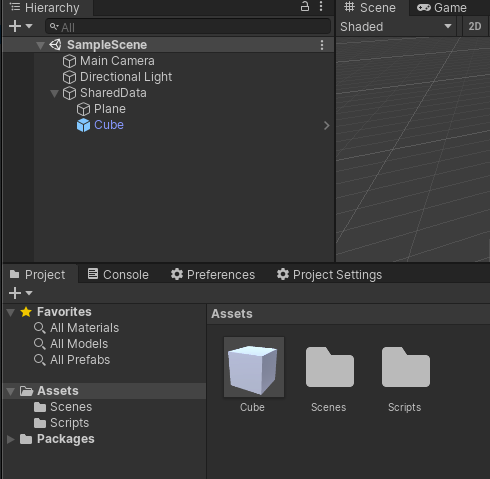This screenshot has width=490, height=479.
Task: Open the Hierarchy panel three-dot menu
Action: click(321, 6)
